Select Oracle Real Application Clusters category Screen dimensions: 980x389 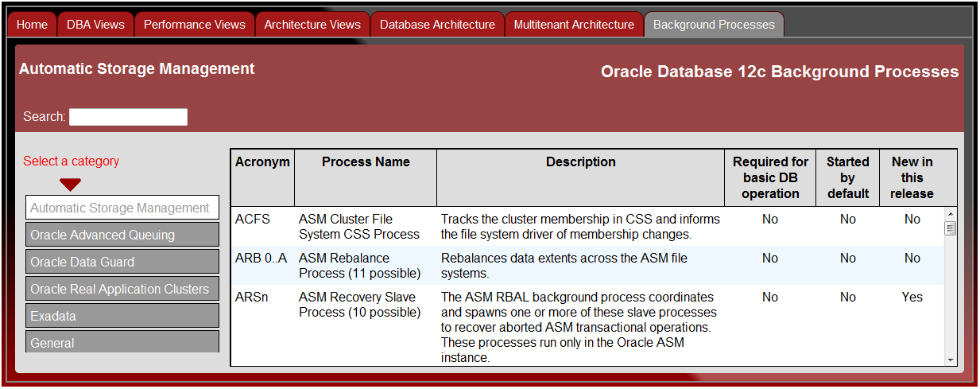coord(122,289)
